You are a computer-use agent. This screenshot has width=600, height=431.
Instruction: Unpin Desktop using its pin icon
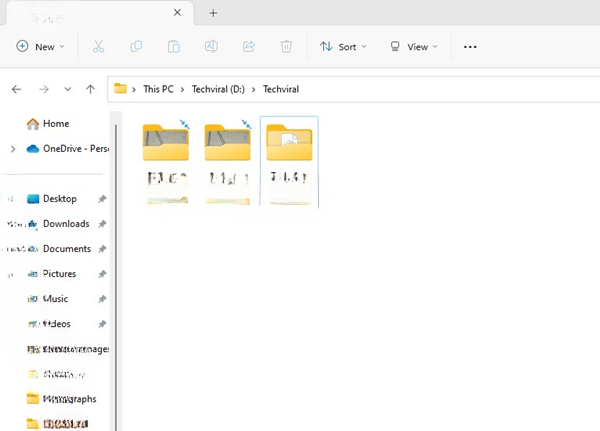[102, 199]
